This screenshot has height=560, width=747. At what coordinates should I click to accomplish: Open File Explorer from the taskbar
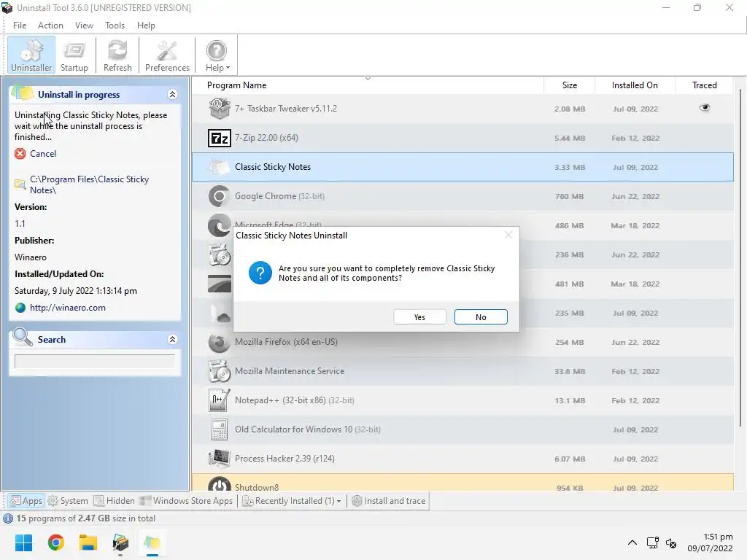88,542
